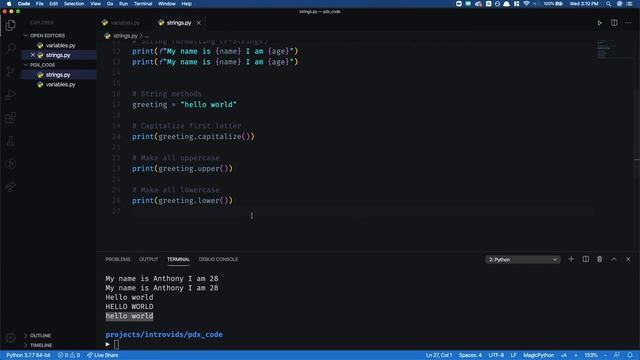Change the language mode MagicPython
Screen dimensions: 640x360
coord(538,355)
